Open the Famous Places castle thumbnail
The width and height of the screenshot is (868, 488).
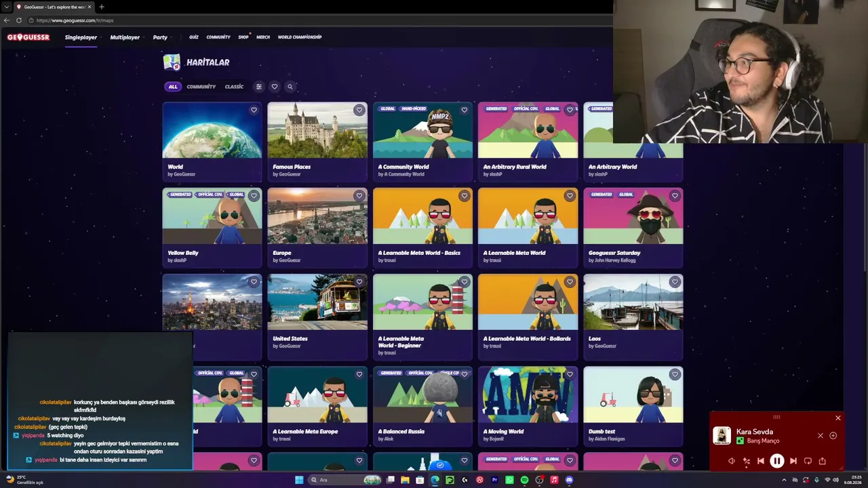[x=317, y=130]
